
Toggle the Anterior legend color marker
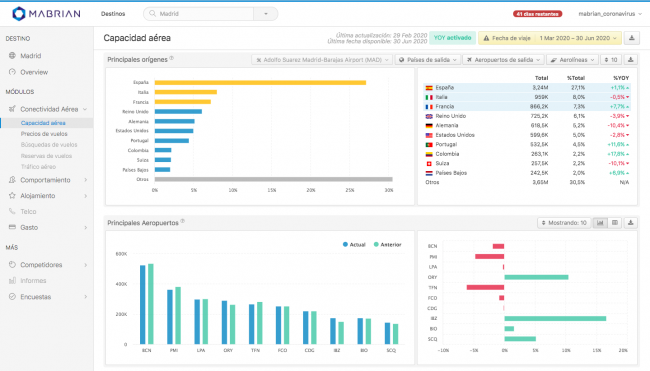coord(376,245)
